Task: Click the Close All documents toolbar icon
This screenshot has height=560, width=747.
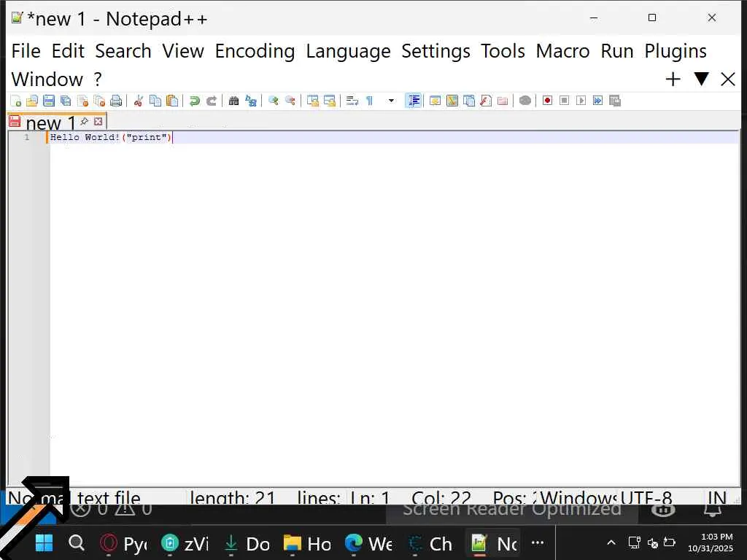Action: tap(99, 101)
